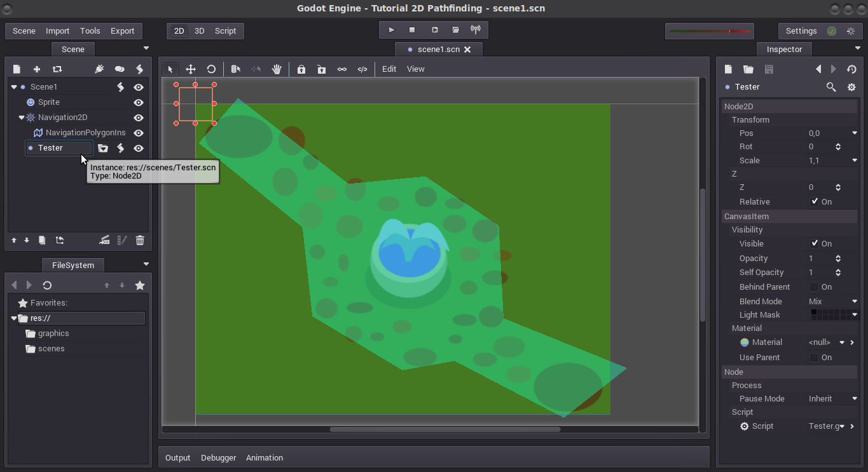
Task: Expand the Scale value dropdown
Action: pyautogui.click(x=855, y=161)
